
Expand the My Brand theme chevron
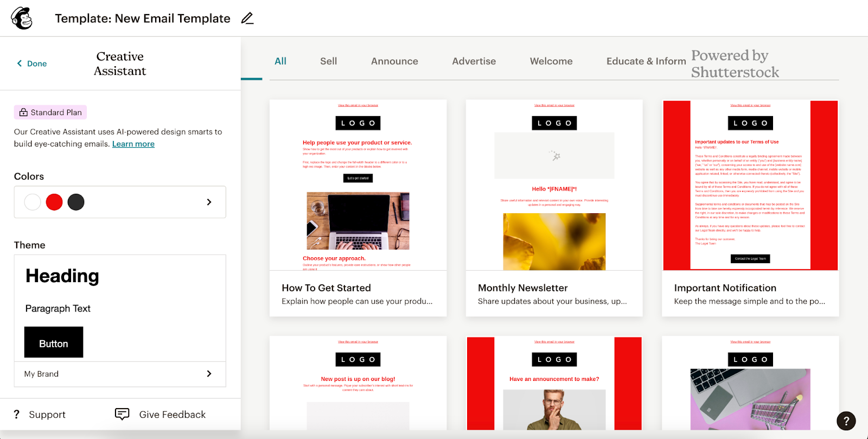click(x=209, y=374)
